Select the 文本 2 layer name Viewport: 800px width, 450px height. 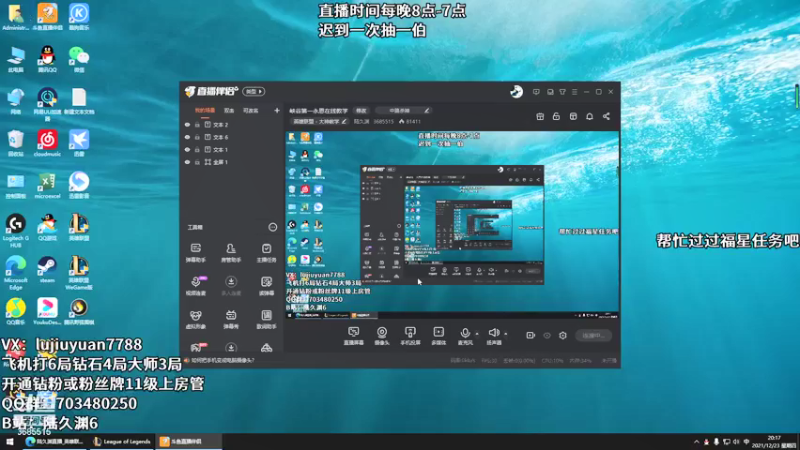point(220,124)
